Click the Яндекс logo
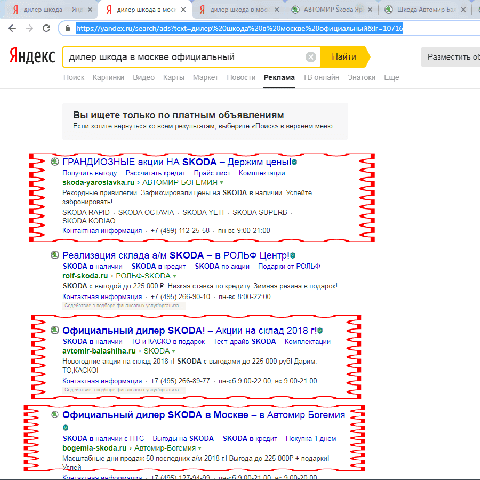The height and width of the screenshot is (480, 480). pos(32,56)
